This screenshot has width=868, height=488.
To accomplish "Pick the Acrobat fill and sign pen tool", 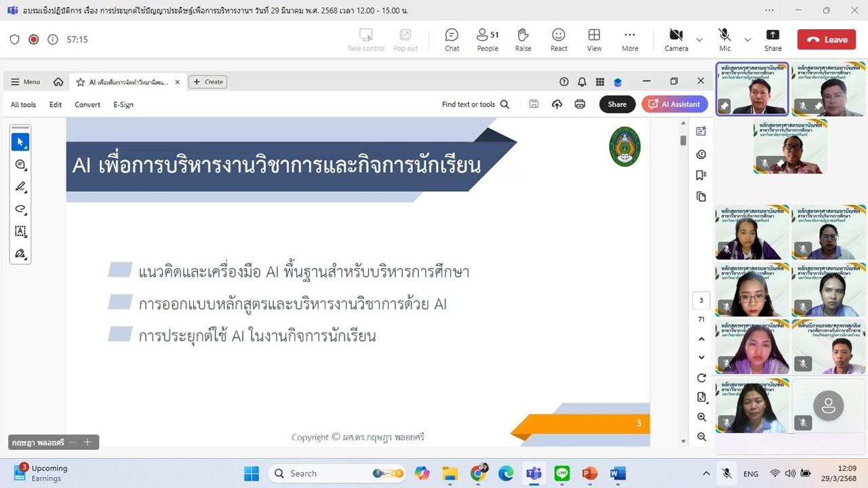I will click(x=20, y=253).
